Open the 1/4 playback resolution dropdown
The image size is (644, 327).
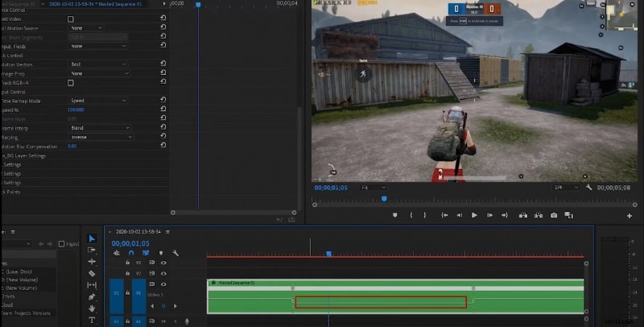[566, 188]
